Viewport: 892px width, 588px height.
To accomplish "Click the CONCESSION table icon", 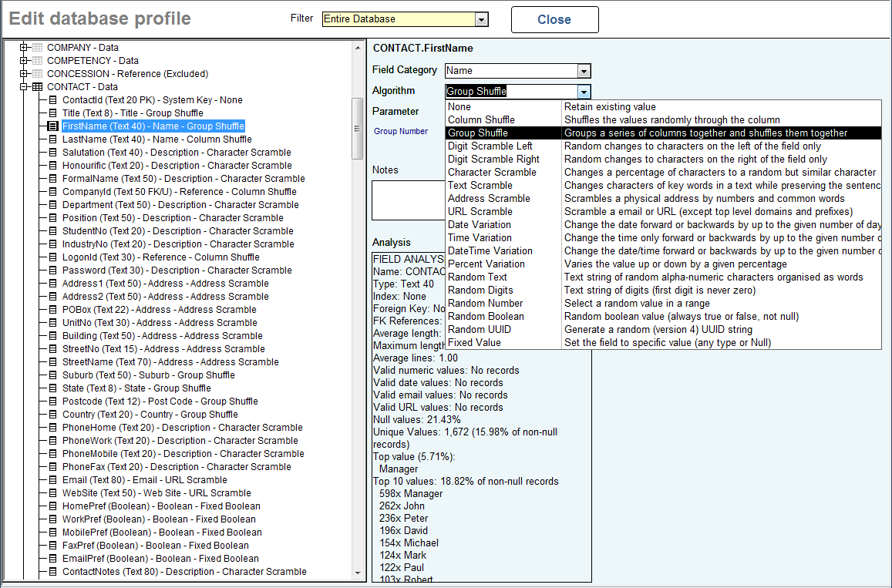I will pyautogui.click(x=37, y=73).
